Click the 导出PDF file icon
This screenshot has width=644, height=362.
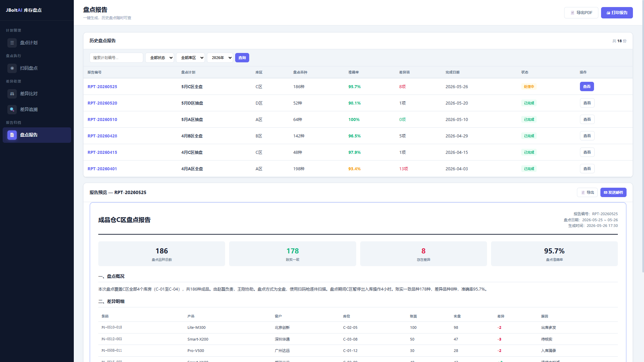point(573,13)
